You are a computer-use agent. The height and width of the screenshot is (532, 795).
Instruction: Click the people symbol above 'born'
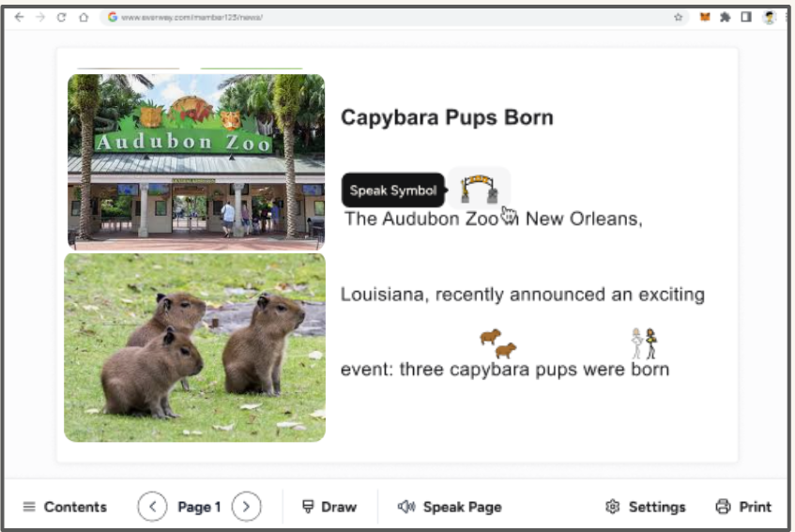click(644, 343)
